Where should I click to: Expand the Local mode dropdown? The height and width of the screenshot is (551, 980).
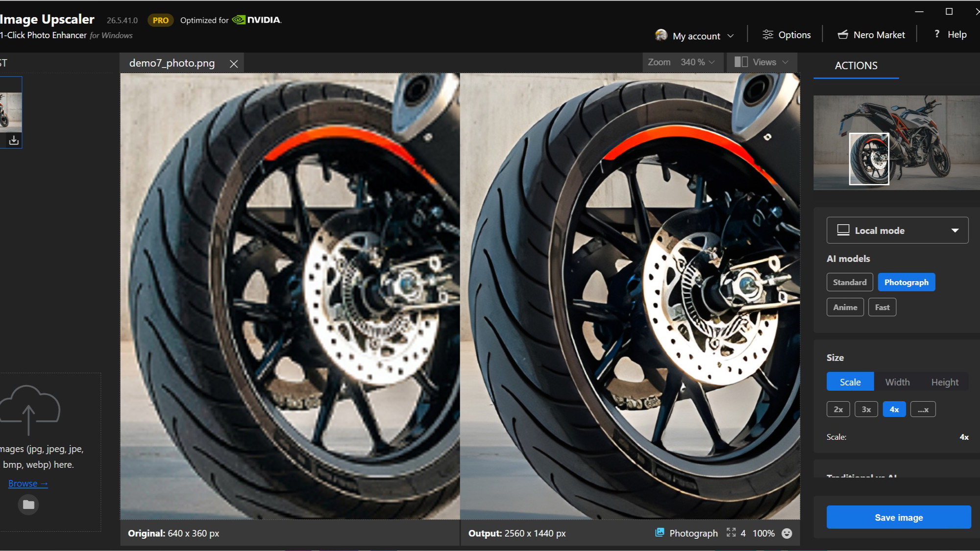897,230
